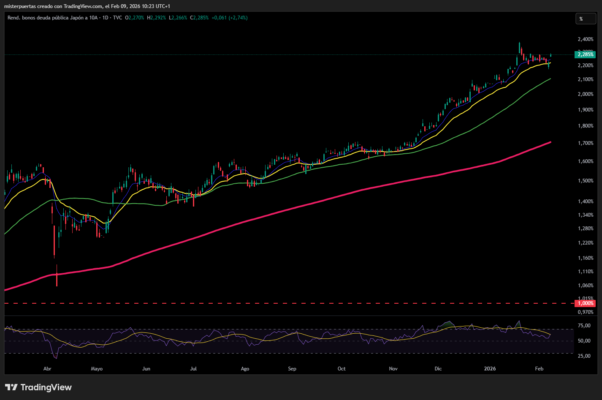Screen dimensions: 602x400
Task: Click the current price label 2,285%
Action: tap(583, 54)
